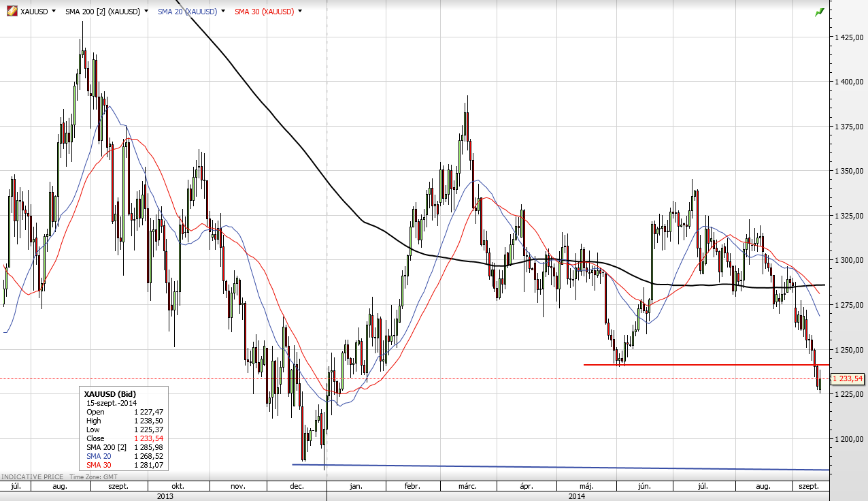Click the date 15-szept.-2014 in data box
The height and width of the screenshot is (501, 868).
[x=110, y=403]
